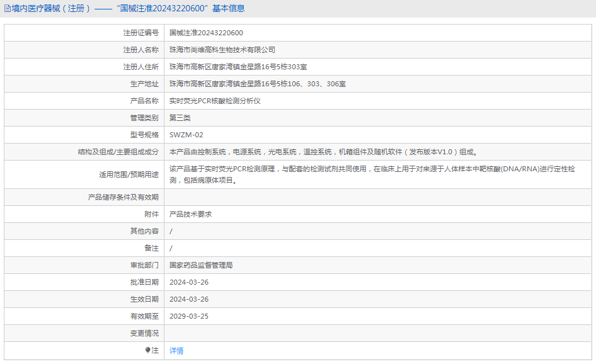Click the slash value in 备注 row
The height and width of the screenshot is (364, 596).
(x=171, y=249)
